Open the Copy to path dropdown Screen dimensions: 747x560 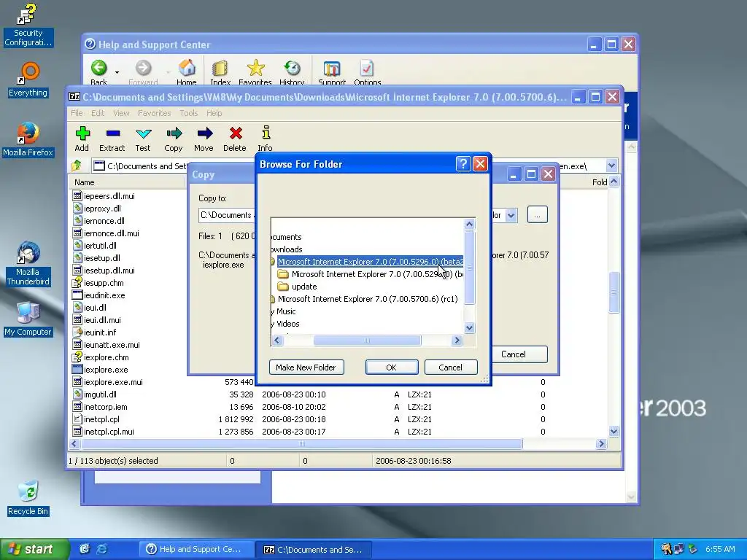click(511, 215)
